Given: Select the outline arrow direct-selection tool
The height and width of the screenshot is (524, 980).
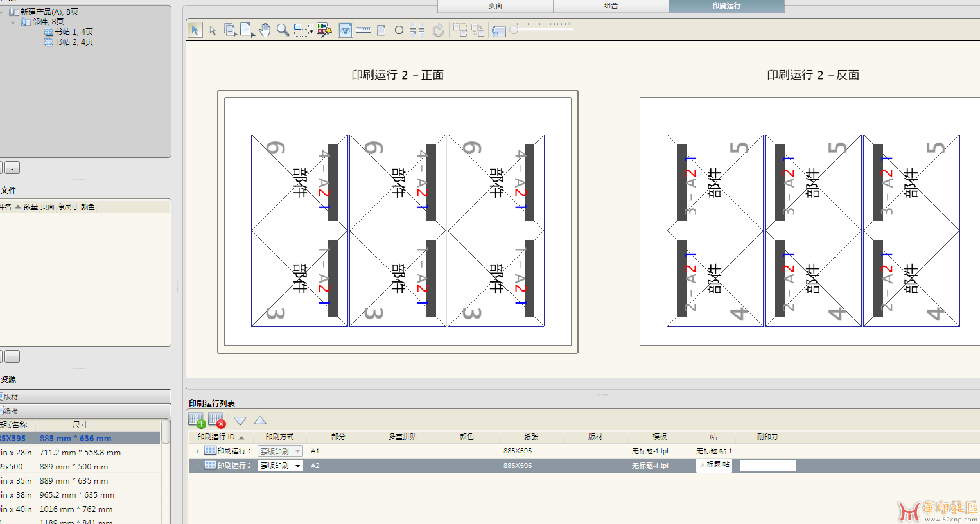Looking at the screenshot, I should [x=213, y=30].
